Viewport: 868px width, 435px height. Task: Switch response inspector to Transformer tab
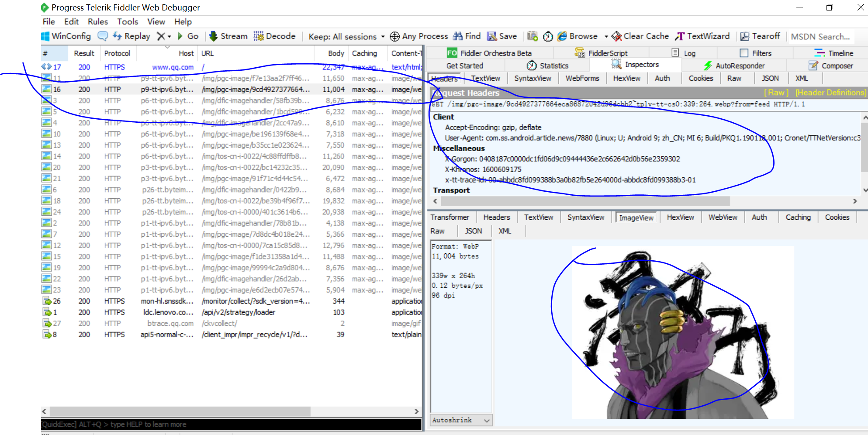point(450,217)
